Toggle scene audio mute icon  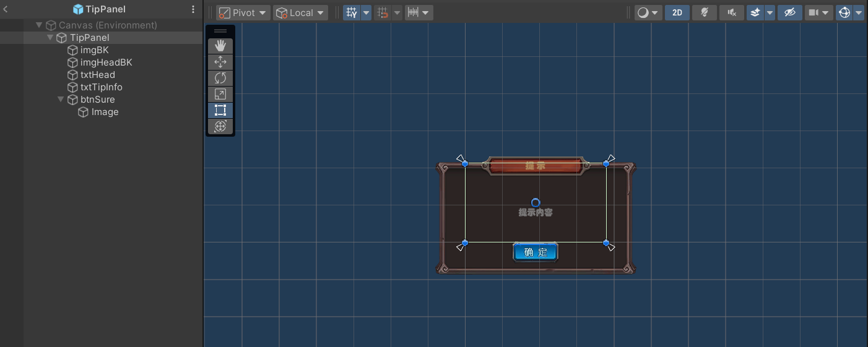(x=732, y=13)
